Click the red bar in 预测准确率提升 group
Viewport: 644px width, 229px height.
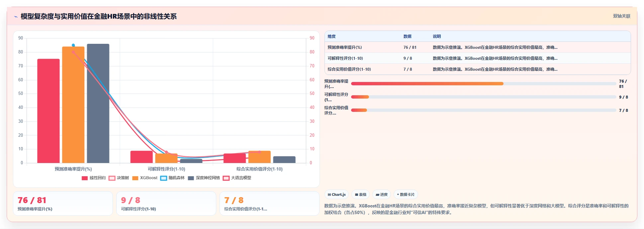tap(48, 111)
